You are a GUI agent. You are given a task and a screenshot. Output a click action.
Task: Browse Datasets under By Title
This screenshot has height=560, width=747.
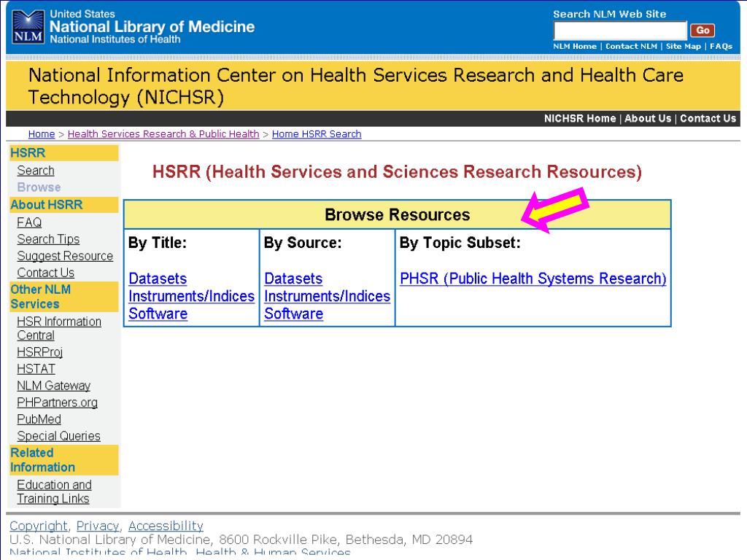pos(158,279)
